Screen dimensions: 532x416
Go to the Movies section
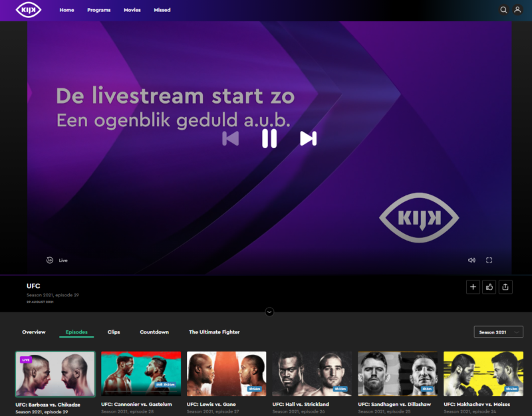pyautogui.click(x=132, y=10)
